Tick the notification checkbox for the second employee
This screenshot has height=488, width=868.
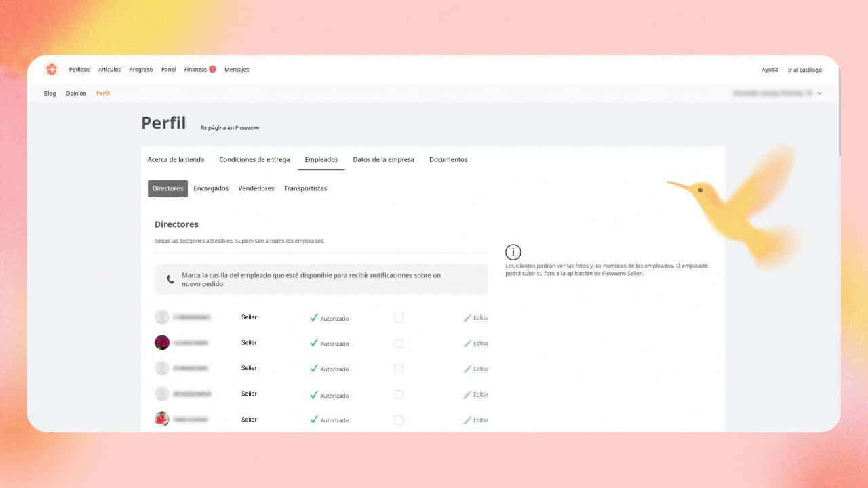[x=399, y=344]
